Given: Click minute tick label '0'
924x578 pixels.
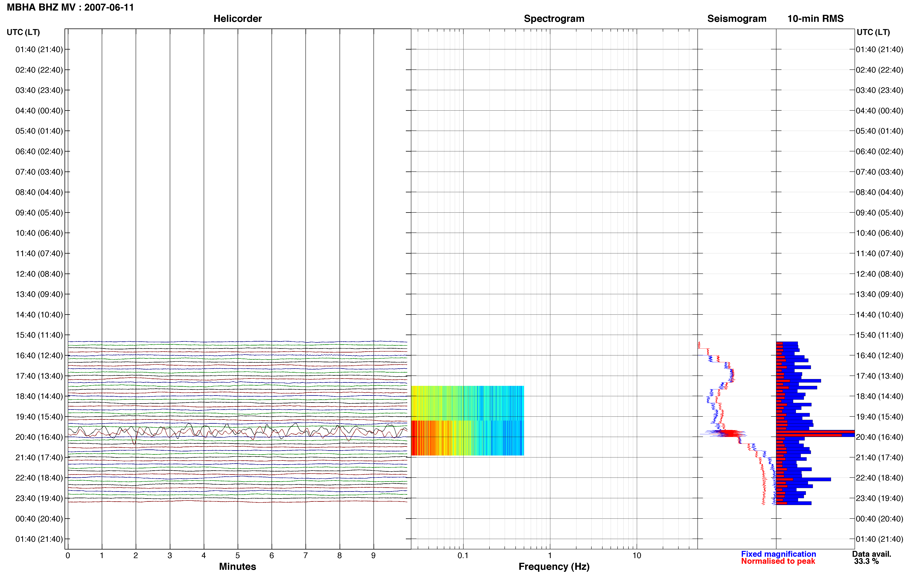Looking at the screenshot, I should [x=68, y=555].
